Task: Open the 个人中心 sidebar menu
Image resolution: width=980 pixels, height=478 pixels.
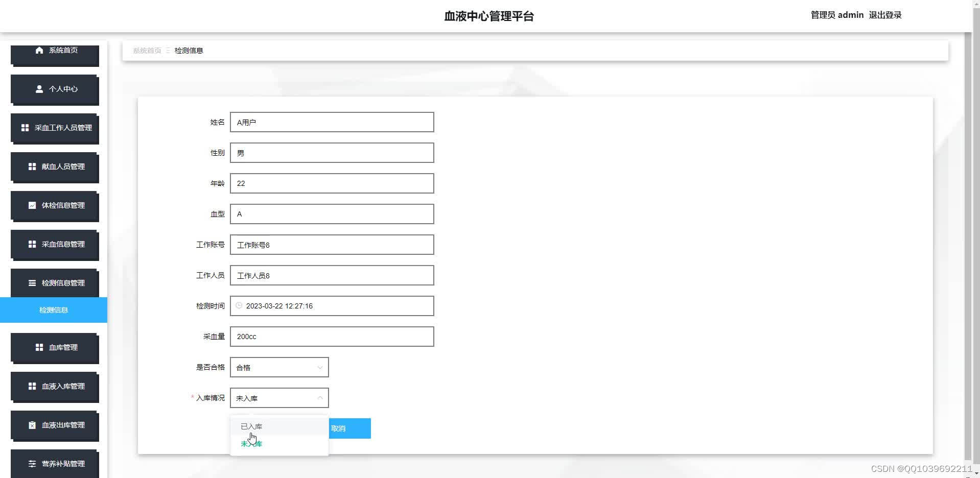Action: pos(55,89)
